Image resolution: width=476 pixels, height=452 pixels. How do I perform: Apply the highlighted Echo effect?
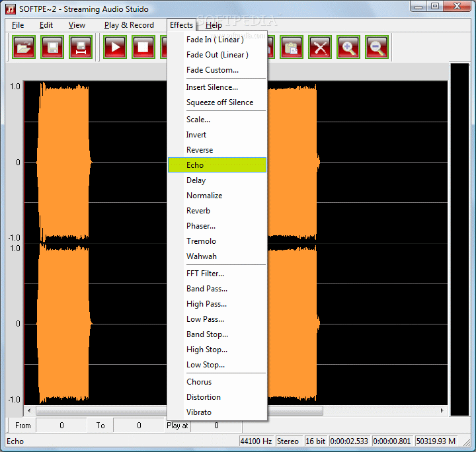[x=217, y=165]
